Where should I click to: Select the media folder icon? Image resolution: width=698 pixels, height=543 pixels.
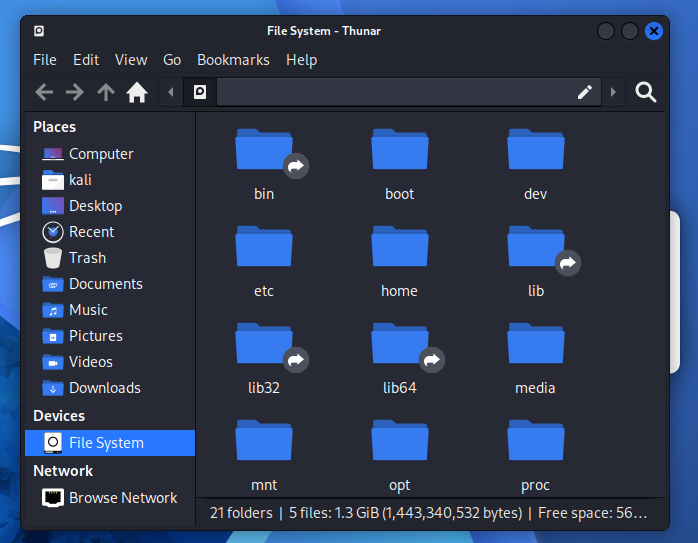[536, 344]
